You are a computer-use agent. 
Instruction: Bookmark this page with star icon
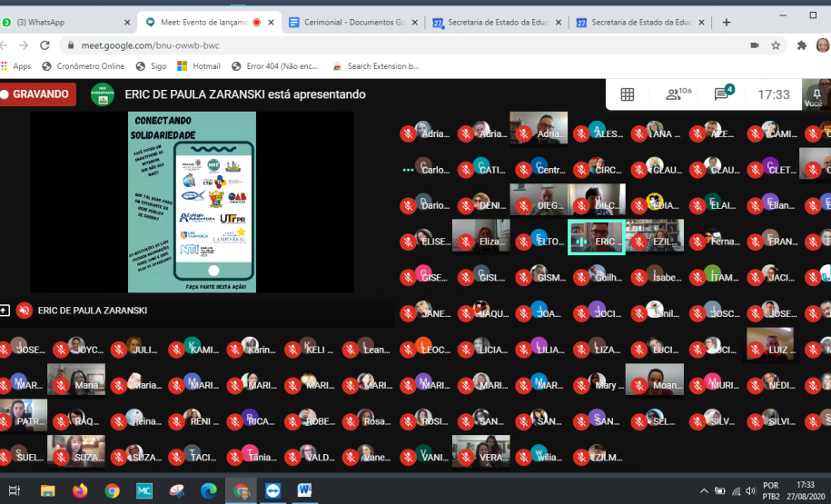(x=776, y=45)
